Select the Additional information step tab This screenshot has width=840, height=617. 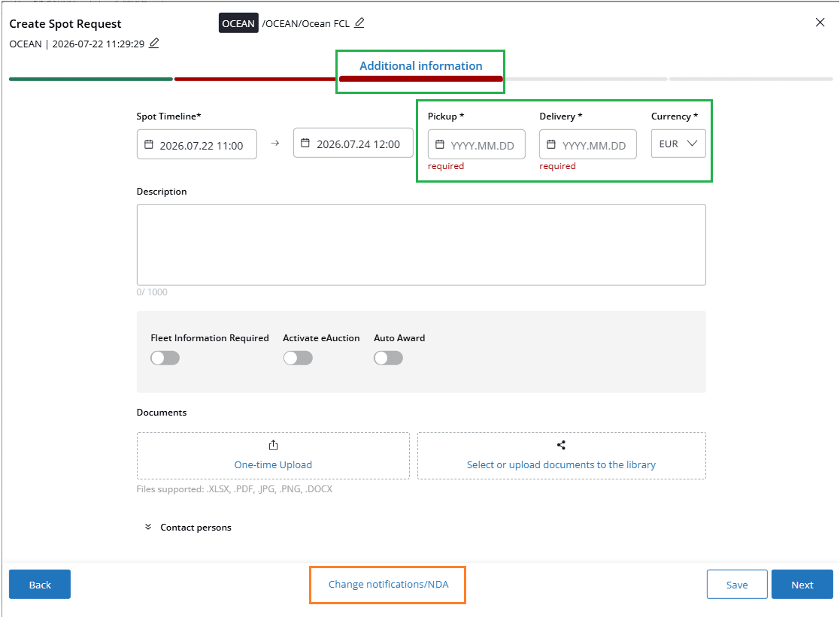tap(420, 66)
